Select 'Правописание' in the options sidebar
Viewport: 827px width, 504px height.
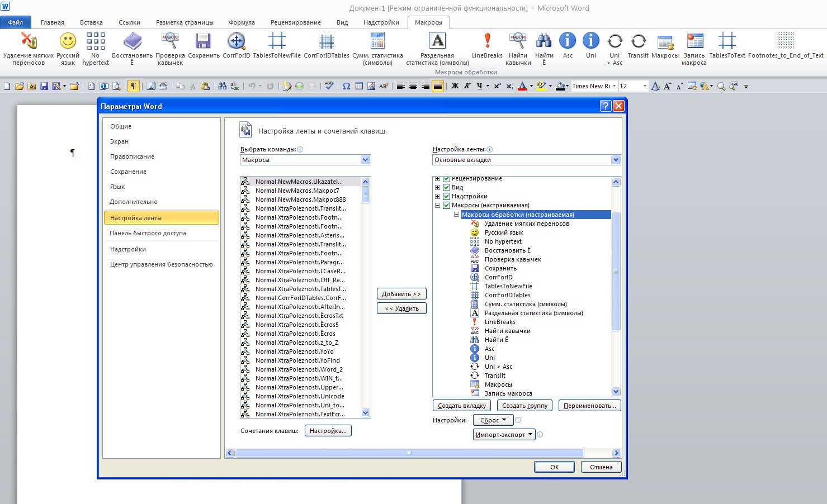pos(162,156)
